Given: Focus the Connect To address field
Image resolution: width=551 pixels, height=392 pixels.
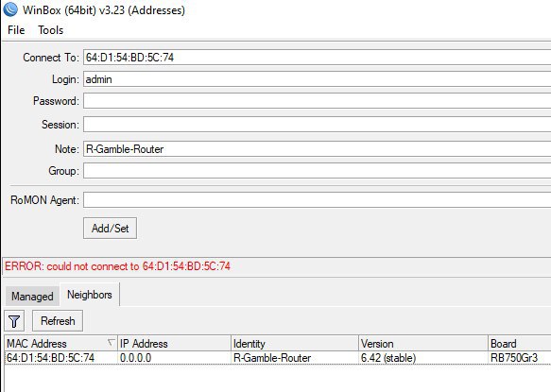Looking at the screenshot, I should pyautogui.click(x=317, y=58).
